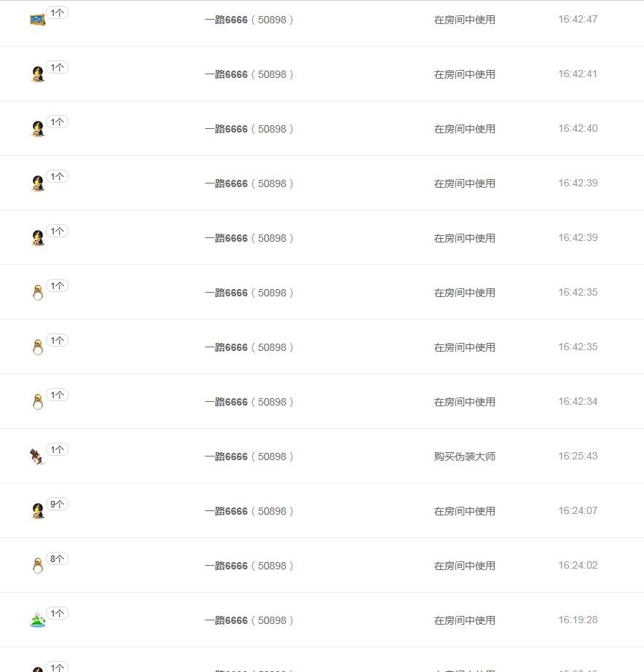This screenshot has height=672, width=644.
Task: Click the 9个 quantity badge
Action: pos(57,504)
